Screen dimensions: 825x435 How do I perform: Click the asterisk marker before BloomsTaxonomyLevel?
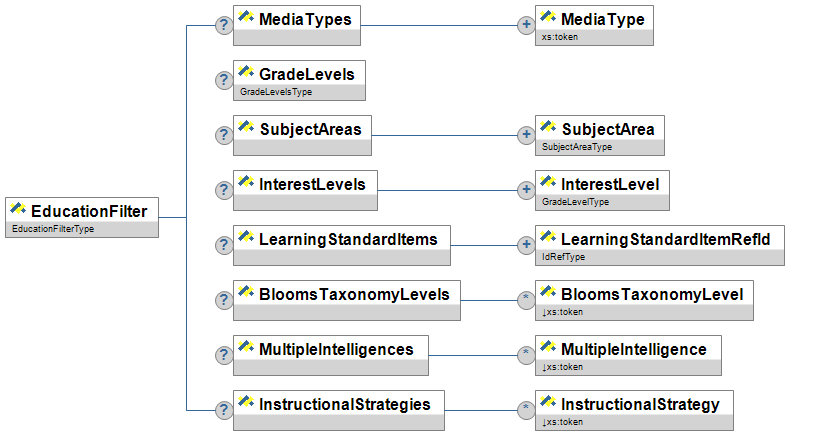526,300
